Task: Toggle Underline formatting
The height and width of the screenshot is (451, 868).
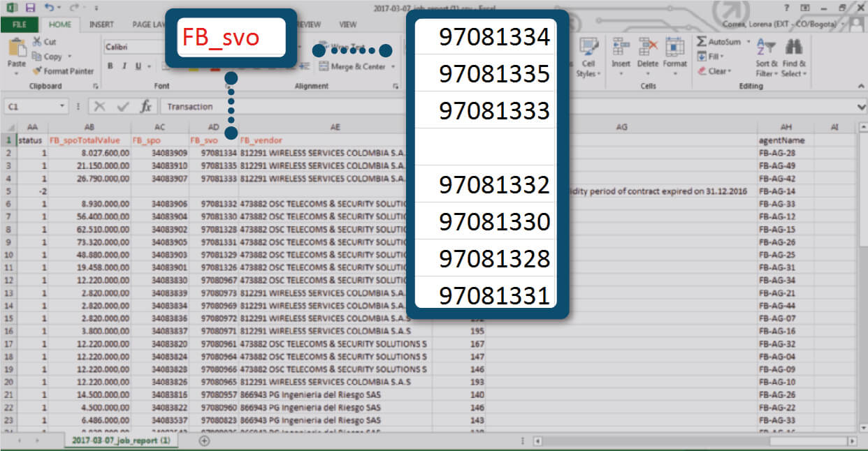Action: [x=138, y=66]
